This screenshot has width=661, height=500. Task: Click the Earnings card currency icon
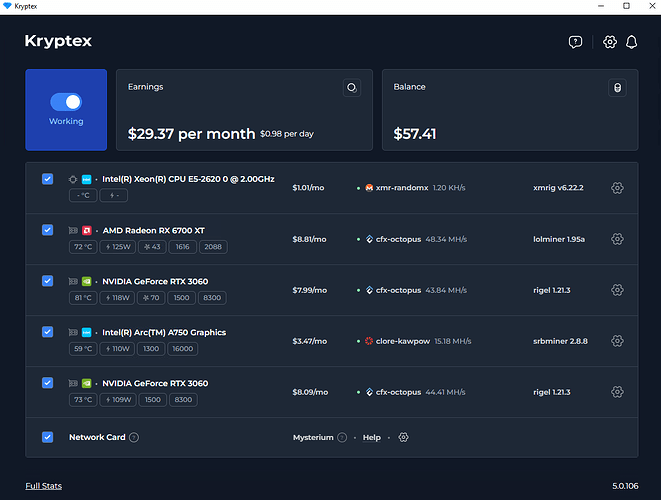click(x=352, y=88)
